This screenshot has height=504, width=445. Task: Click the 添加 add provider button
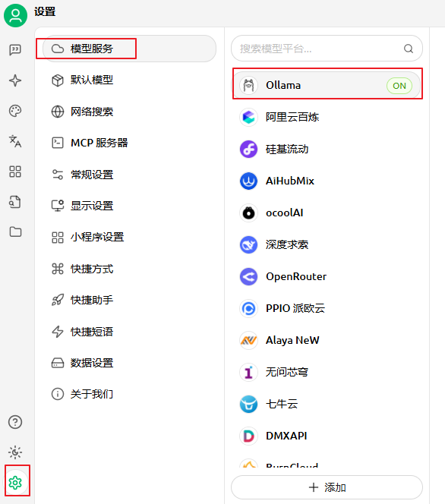click(x=327, y=487)
